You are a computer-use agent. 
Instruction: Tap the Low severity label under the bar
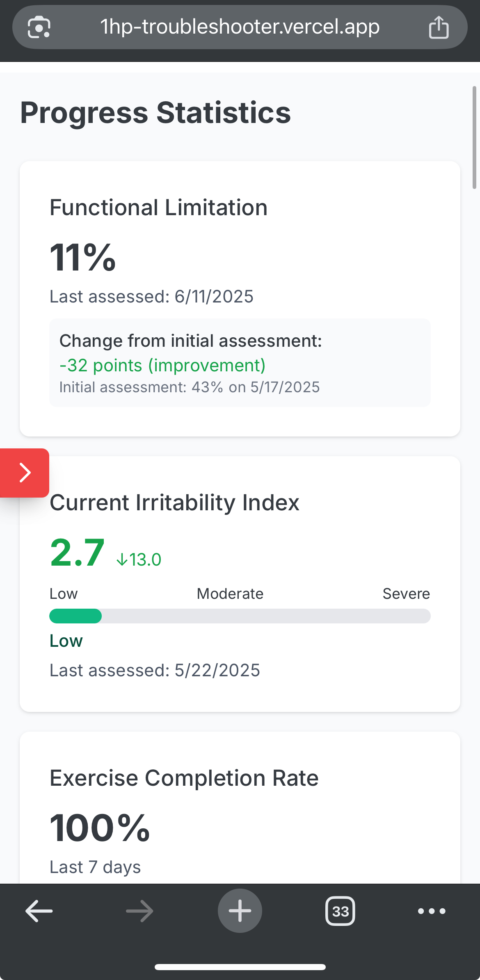point(66,641)
